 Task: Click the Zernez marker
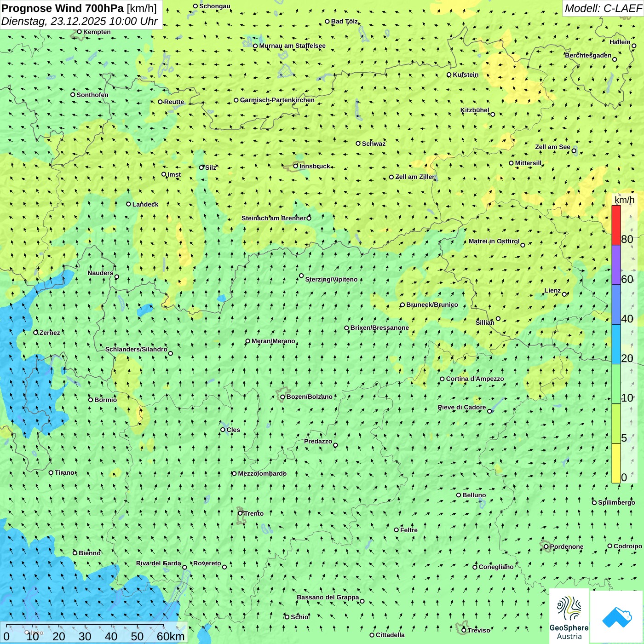coord(35,333)
